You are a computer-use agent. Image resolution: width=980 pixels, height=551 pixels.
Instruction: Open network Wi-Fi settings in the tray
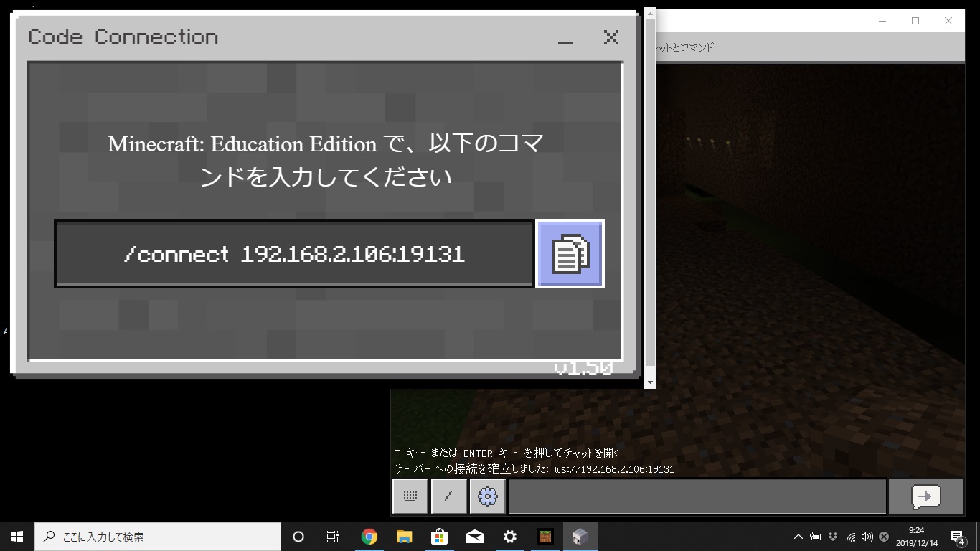tap(850, 537)
